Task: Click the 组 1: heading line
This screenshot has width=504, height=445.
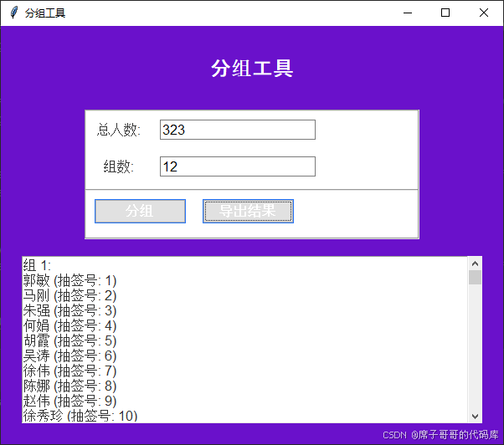Action: (37, 265)
